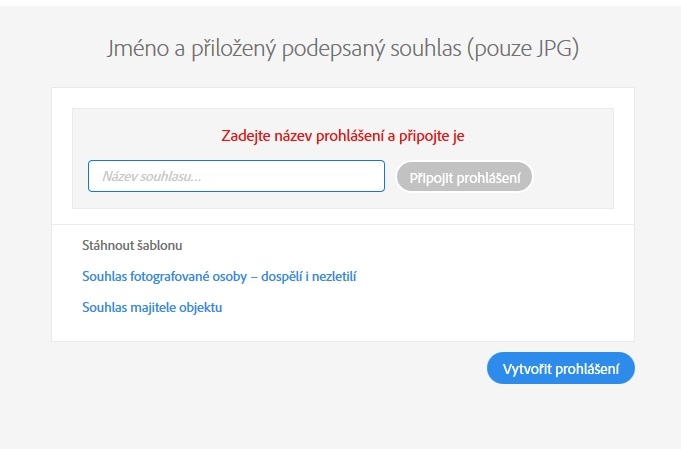The height and width of the screenshot is (449, 681).
Task: Click the page title mentioning pouze JPG
Action: coord(342,49)
